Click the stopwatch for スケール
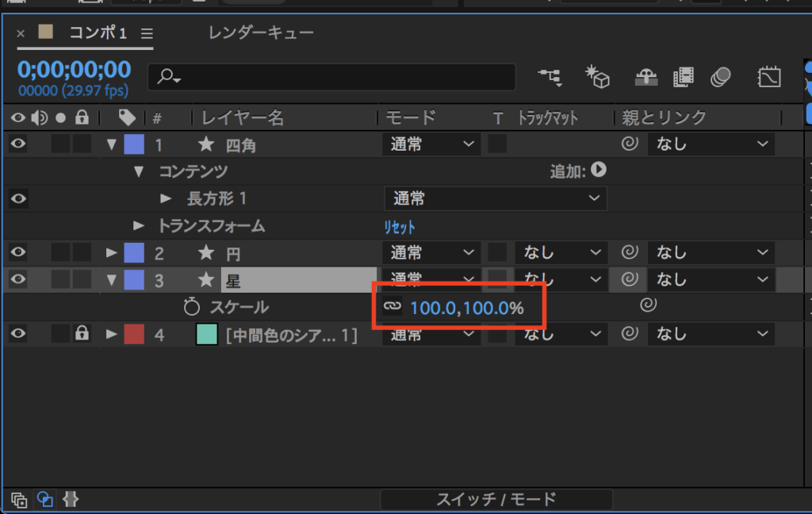 click(x=192, y=307)
